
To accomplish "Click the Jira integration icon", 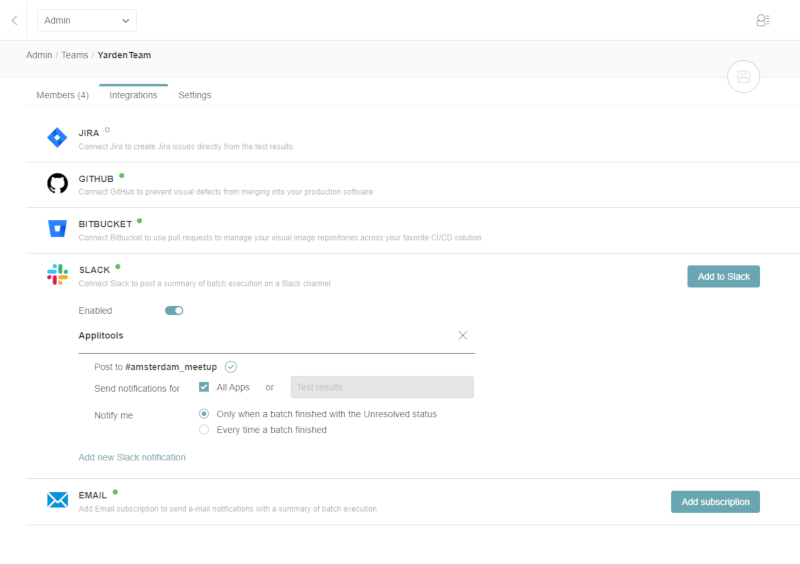I will [x=57, y=138].
